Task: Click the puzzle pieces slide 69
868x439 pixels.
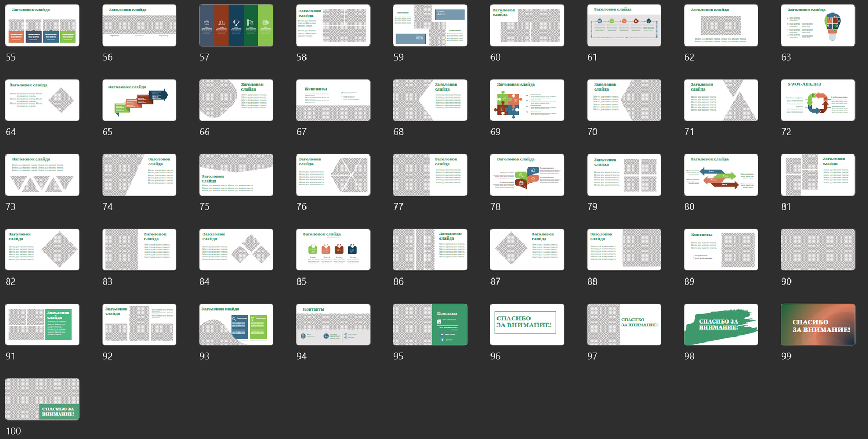Action: point(527,100)
